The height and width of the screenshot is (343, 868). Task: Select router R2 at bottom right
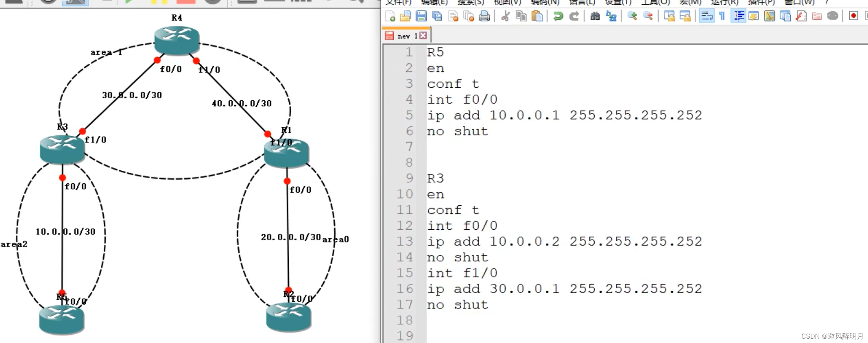[289, 317]
